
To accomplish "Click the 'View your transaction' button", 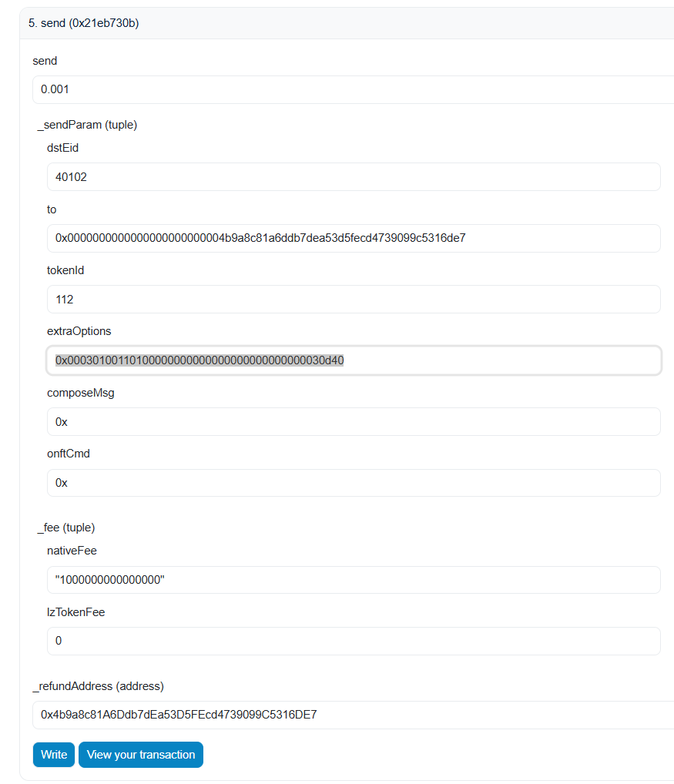I will coord(141,755).
